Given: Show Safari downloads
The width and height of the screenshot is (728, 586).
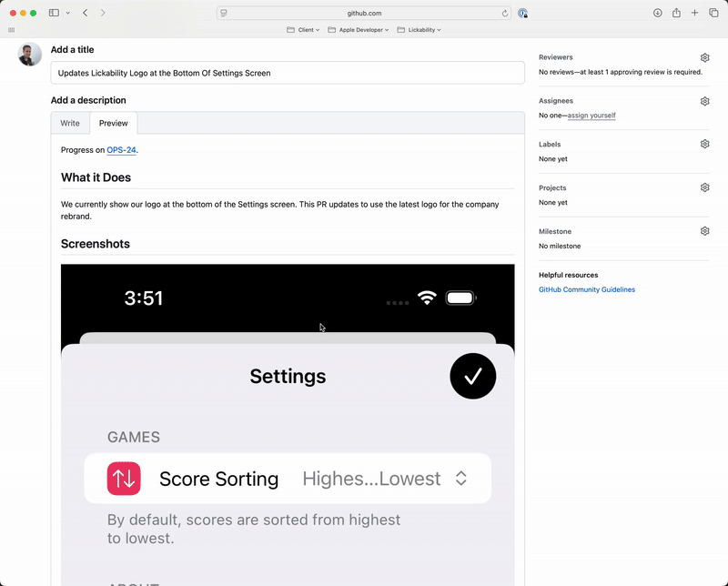Looking at the screenshot, I should (x=657, y=13).
